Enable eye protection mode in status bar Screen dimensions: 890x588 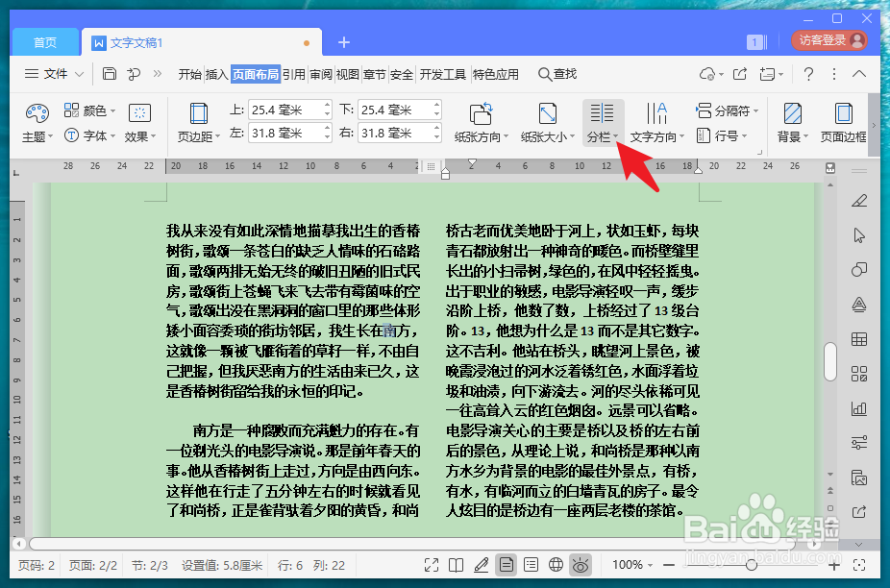click(x=581, y=565)
